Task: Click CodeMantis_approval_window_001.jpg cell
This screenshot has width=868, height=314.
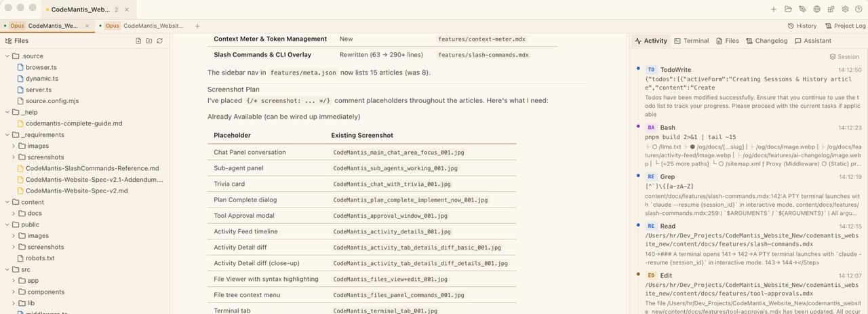Action: point(391,216)
